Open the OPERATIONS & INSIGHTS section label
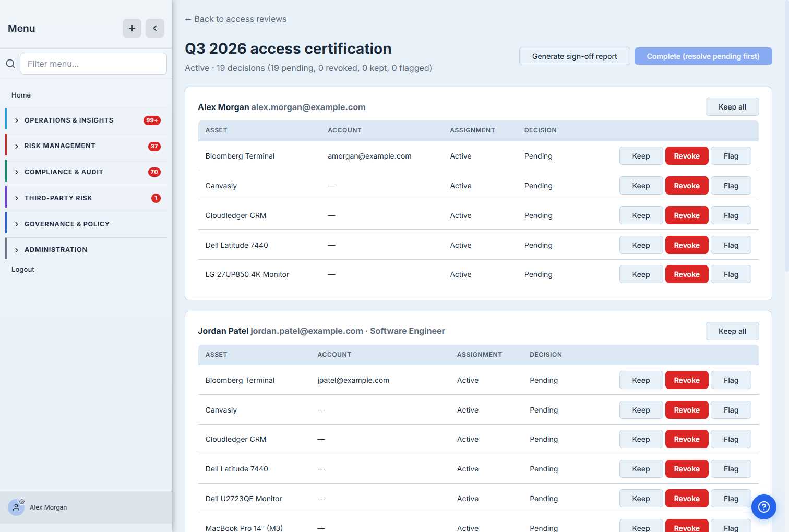Viewport: 789px width, 532px height. coord(69,120)
